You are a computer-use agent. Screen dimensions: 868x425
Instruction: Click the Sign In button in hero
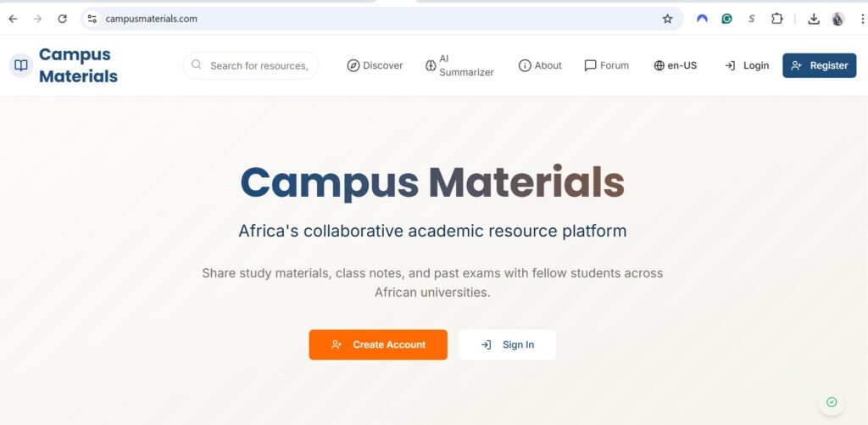click(507, 344)
